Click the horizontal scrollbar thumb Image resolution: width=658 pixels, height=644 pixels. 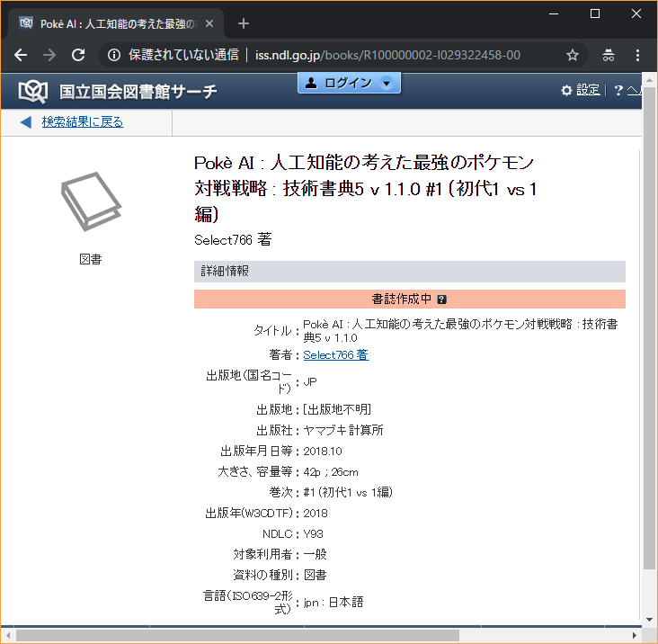[237, 635]
